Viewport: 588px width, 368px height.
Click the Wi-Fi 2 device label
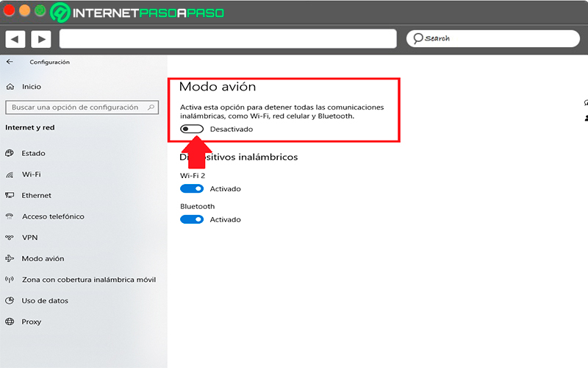point(193,175)
